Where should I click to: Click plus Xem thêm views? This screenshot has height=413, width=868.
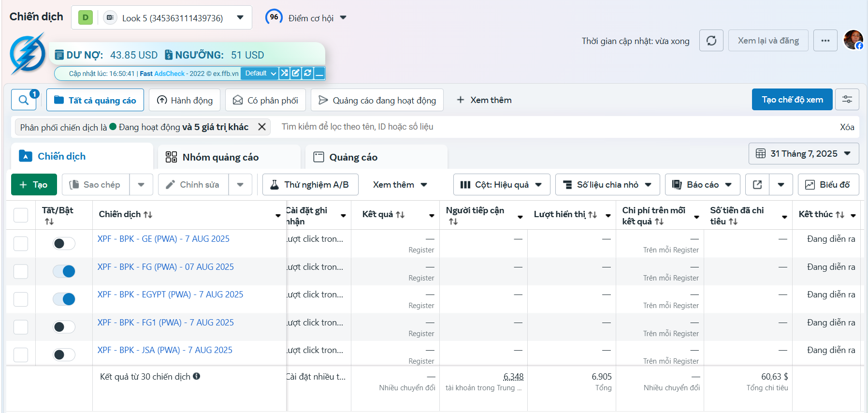484,100
